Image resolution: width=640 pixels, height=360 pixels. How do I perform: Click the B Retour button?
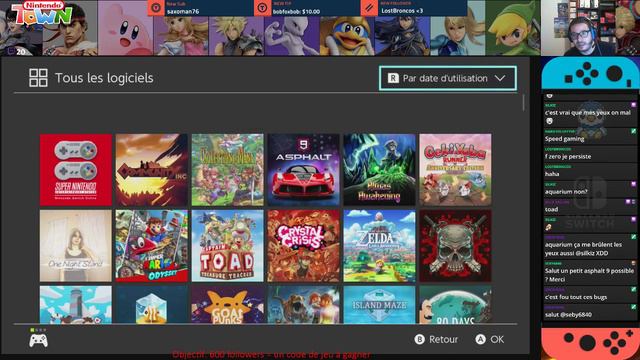click(436, 339)
